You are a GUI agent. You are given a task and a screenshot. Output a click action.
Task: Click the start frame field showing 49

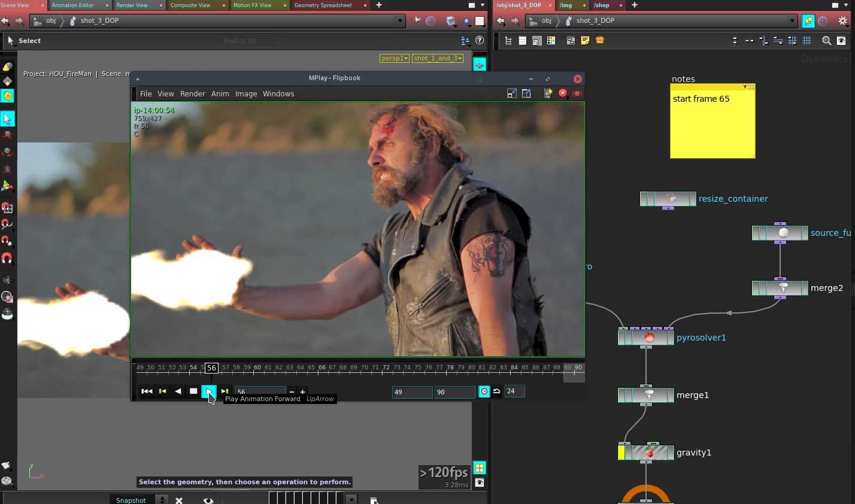click(x=411, y=392)
